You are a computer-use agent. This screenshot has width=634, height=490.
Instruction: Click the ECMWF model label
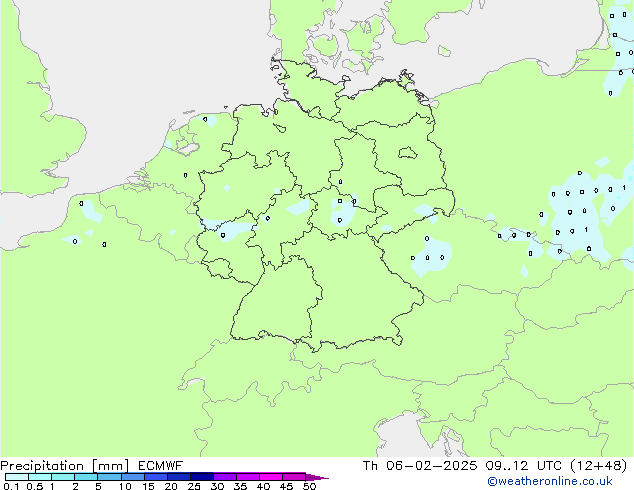click(160, 466)
